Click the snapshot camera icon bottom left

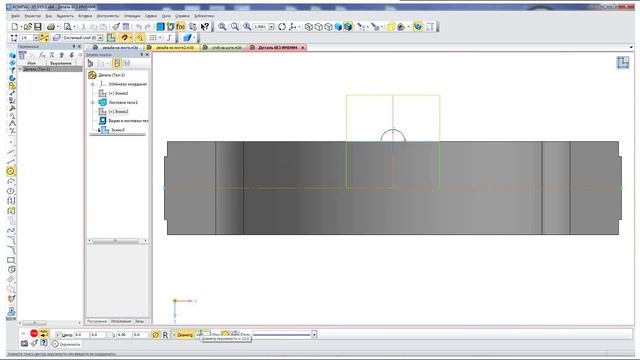(x=24, y=343)
